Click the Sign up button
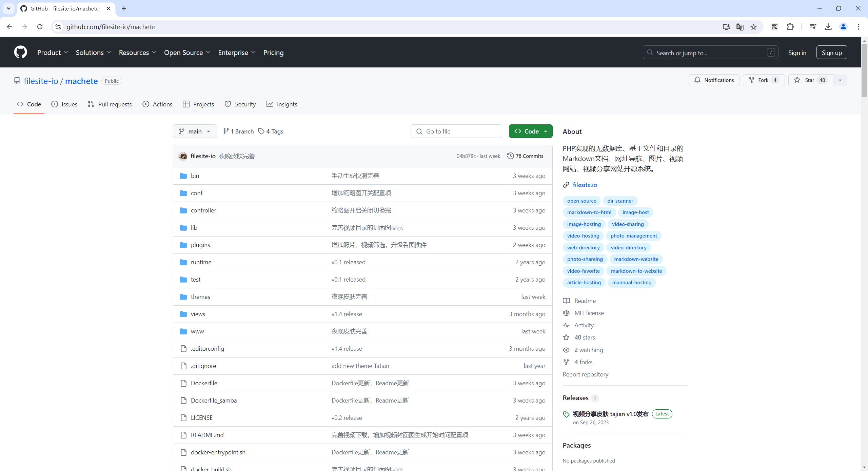This screenshot has width=868, height=471. [832, 53]
